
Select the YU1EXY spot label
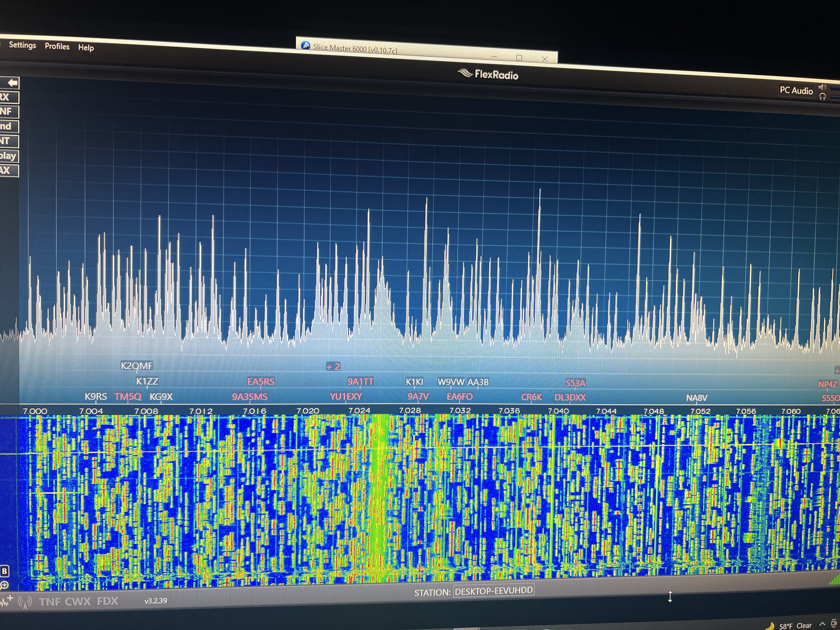(x=346, y=397)
